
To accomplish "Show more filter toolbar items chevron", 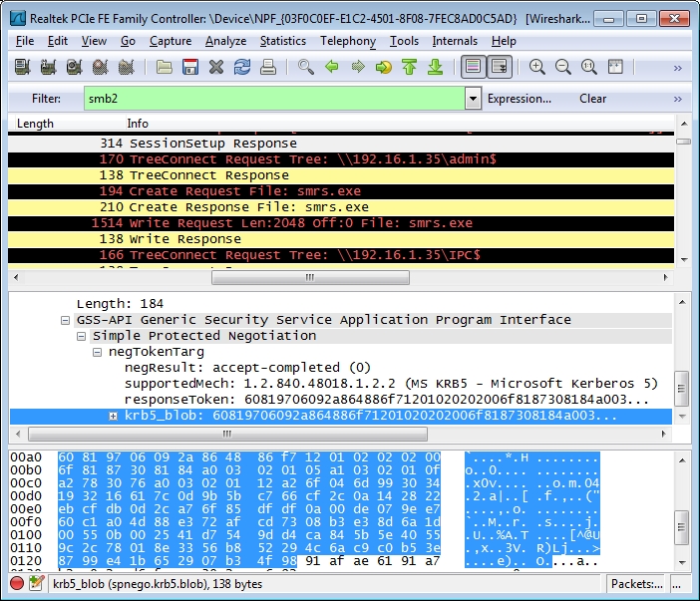I will (678, 99).
